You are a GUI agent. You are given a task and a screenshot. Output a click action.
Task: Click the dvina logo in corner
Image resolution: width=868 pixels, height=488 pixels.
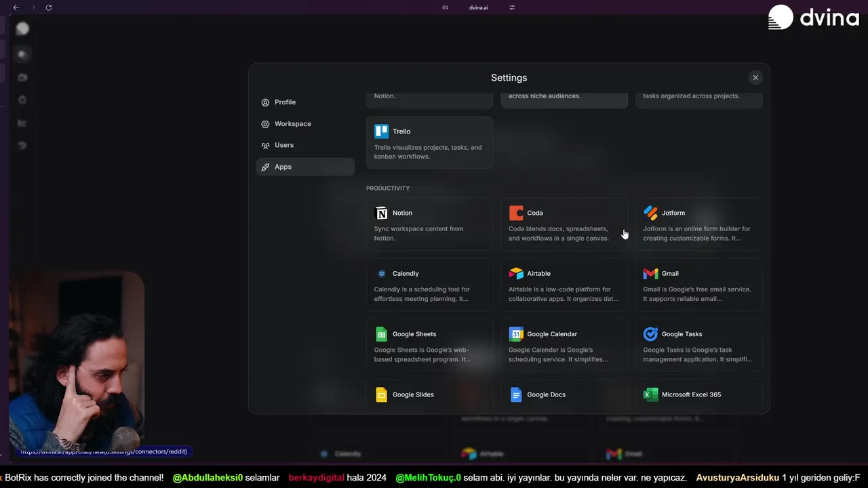tap(814, 17)
